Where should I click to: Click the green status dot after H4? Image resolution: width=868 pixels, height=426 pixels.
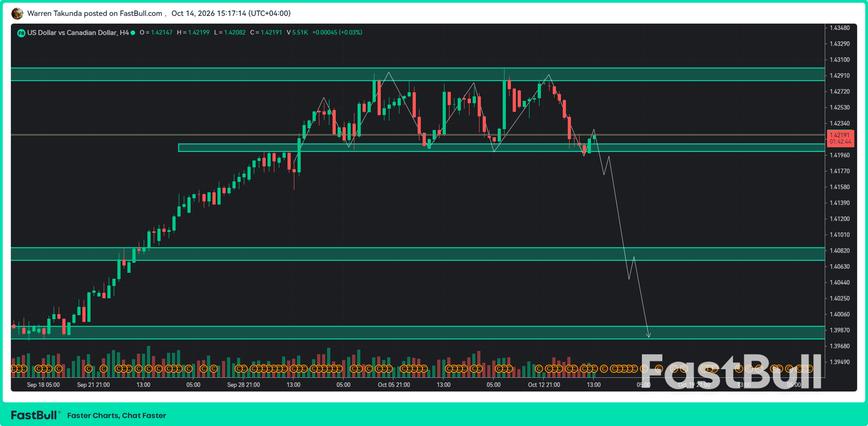coord(133,33)
